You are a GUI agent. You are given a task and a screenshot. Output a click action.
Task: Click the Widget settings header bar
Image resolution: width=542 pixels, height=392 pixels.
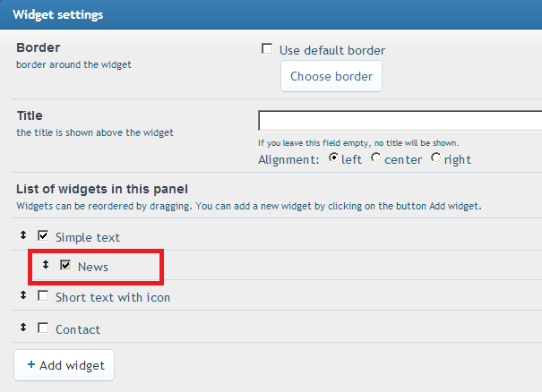(271, 15)
